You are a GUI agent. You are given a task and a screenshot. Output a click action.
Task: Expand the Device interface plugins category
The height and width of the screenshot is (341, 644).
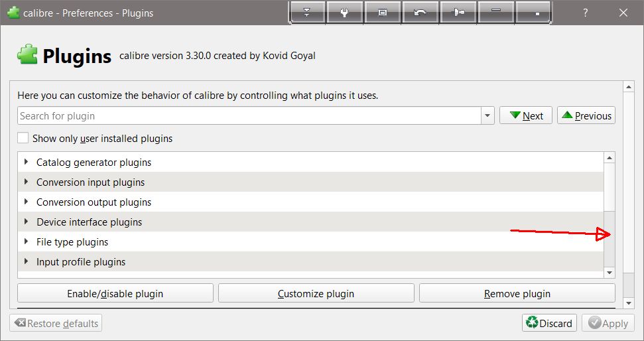pos(26,222)
